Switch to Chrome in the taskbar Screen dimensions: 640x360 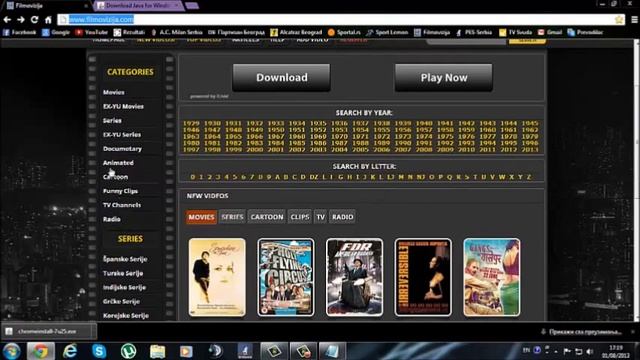(x=40, y=351)
